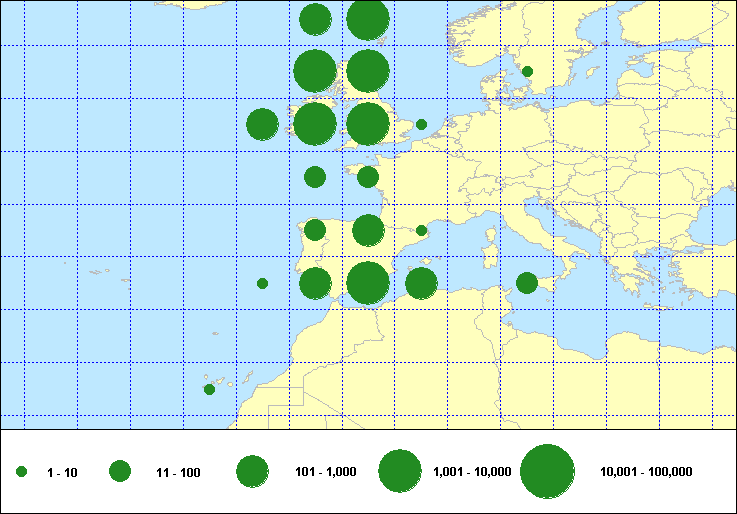The height and width of the screenshot is (514, 737).
Task: Click the circle over northwestern Spain
Action: pyautogui.click(x=315, y=230)
